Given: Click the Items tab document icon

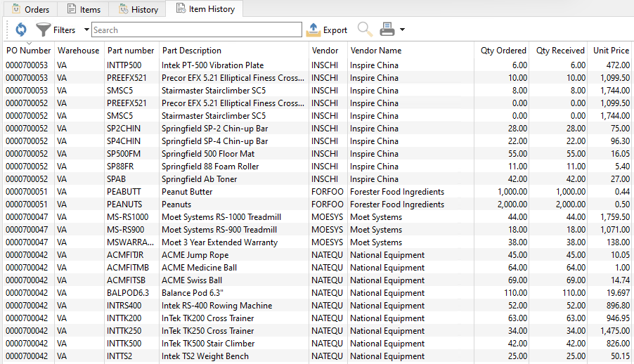Looking at the screenshot, I should 72,9.
